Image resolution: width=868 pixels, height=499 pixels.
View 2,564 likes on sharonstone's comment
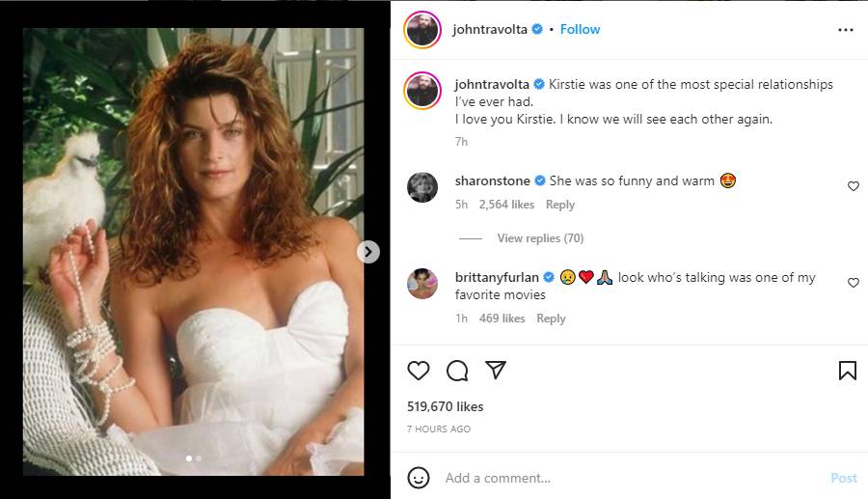(506, 205)
